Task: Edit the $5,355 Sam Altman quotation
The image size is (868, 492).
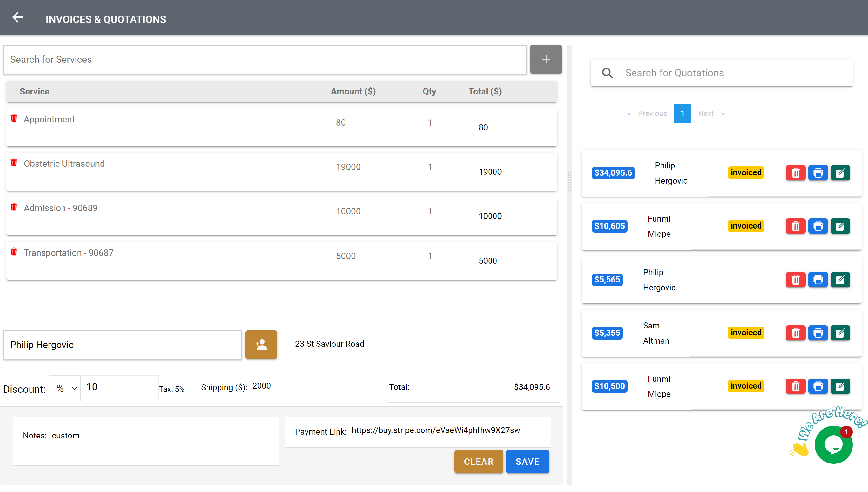Action: [840, 333]
